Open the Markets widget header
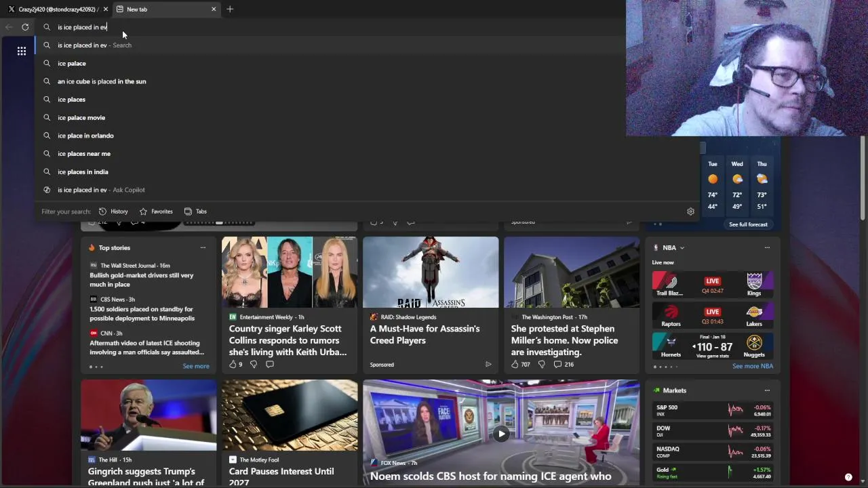Viewport: 868px width, 488px height. coord(675,390)
